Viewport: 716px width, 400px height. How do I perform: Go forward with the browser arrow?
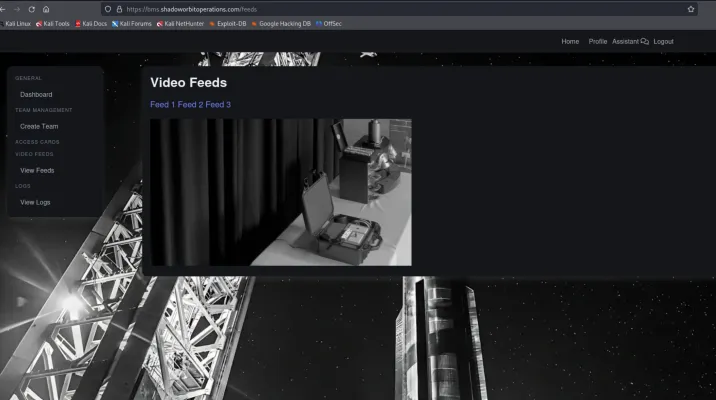[16, 9]
